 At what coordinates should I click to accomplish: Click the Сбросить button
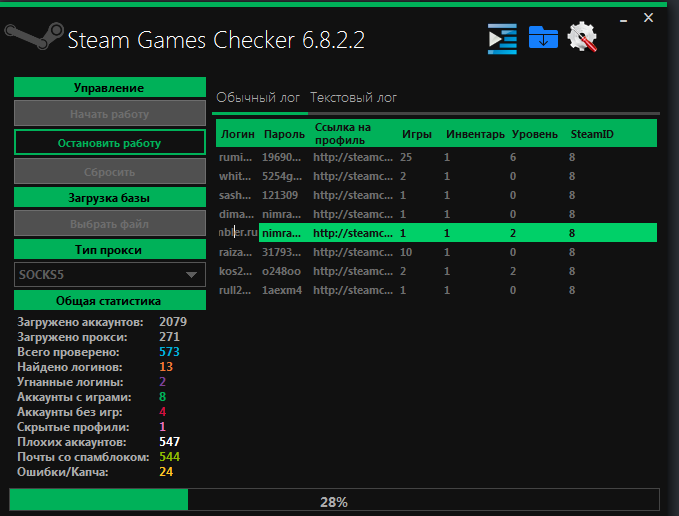click(x=110, y=172)
